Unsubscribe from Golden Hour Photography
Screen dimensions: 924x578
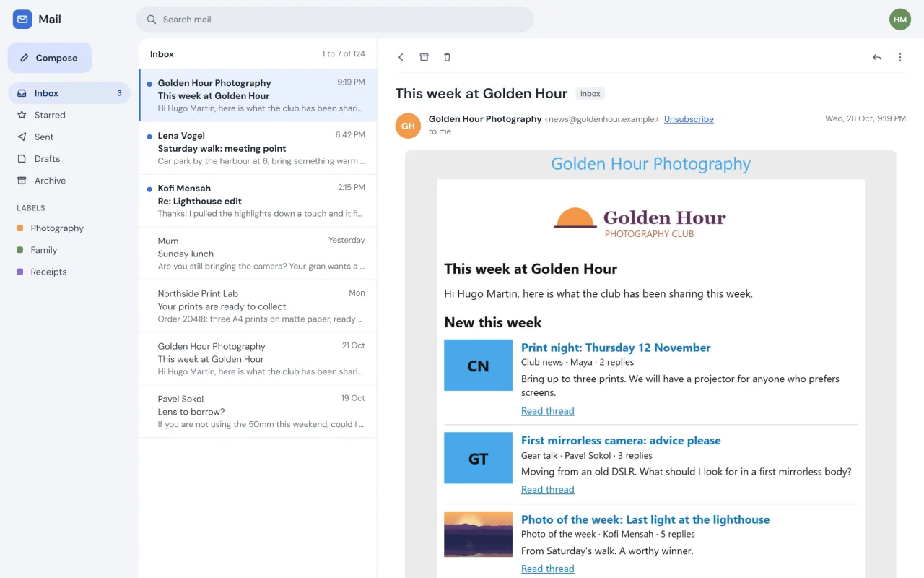click(x=689, y=119)
